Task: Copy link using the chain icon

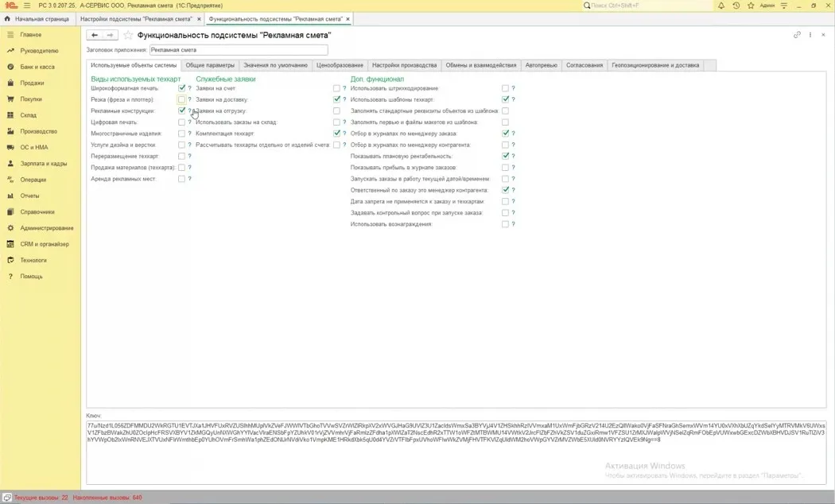Action: [797, 35]
